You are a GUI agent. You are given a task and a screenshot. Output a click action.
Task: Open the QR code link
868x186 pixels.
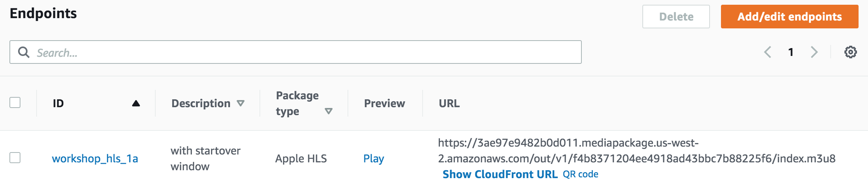[x=581, y=174]
